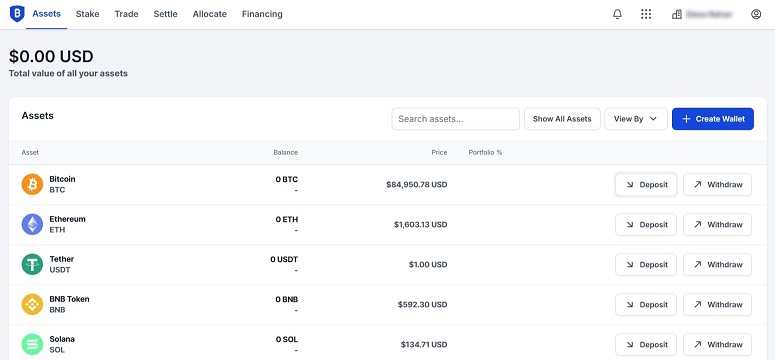The image size is (775, 360).
Task: Click the 0 BTC balance
Action: (x=287, y=180)
